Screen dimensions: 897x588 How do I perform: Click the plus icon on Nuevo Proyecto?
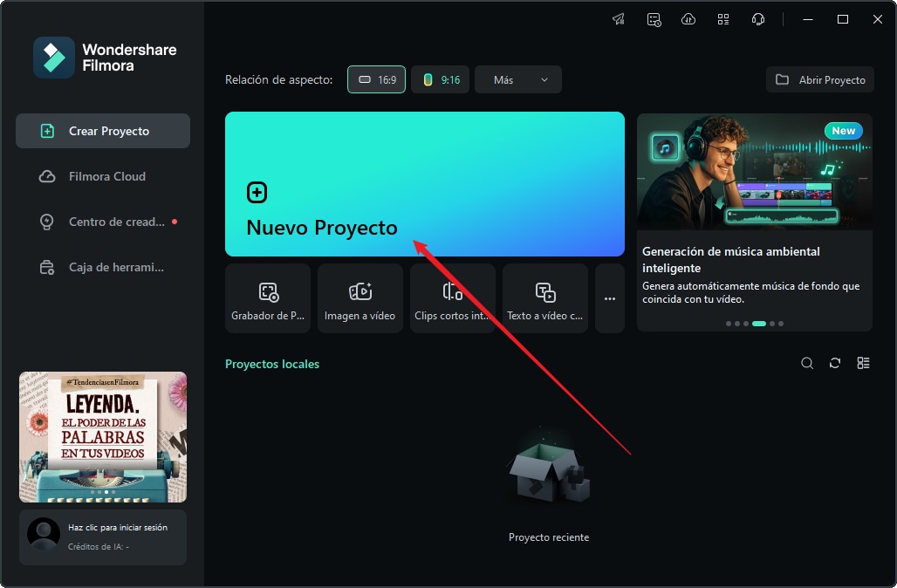[257, 192]
